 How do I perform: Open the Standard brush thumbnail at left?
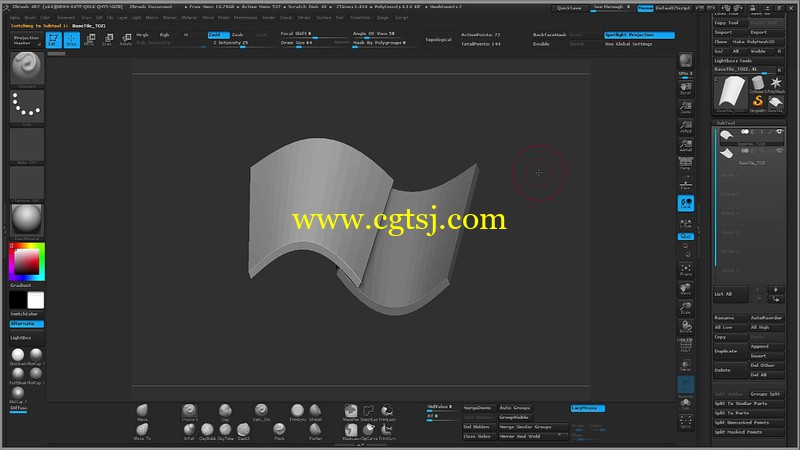coord(27,69)
